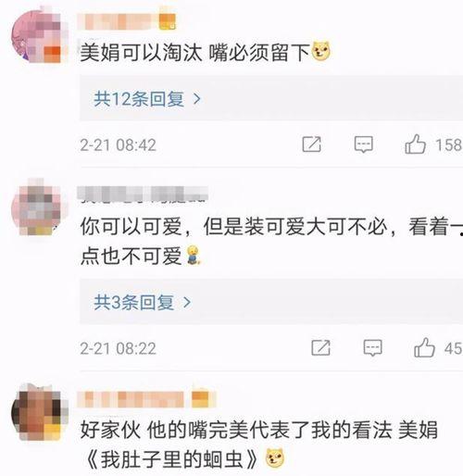Open the third commenter's blurred username
Image resolution: width=463 pixels, height=476 pixels.
click(x=131, y=399)
